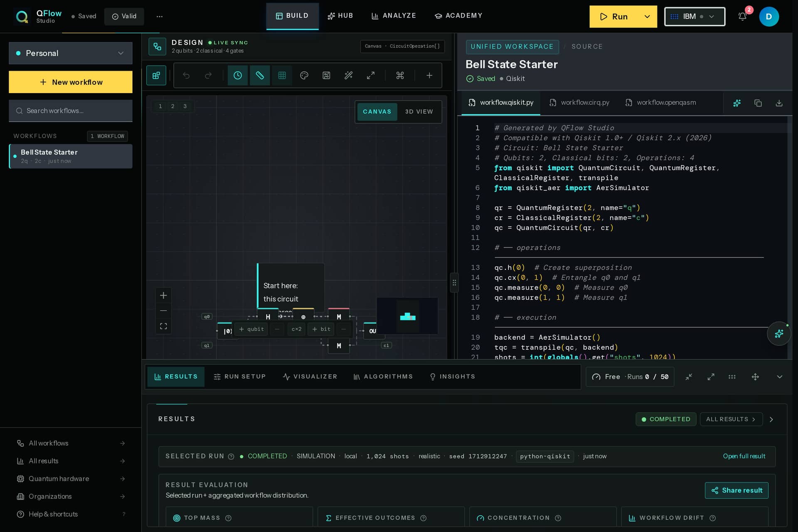Click the redo icon in design toolbar
798x532 pixels.
[208, 75]
